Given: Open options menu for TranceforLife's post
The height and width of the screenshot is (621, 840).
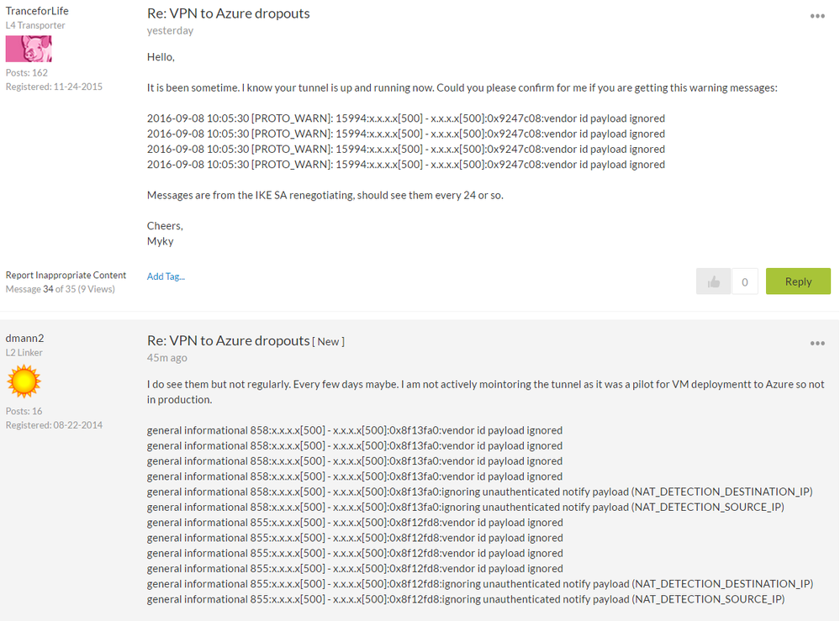Looking at the screenshot, I should tap(817, 16).
